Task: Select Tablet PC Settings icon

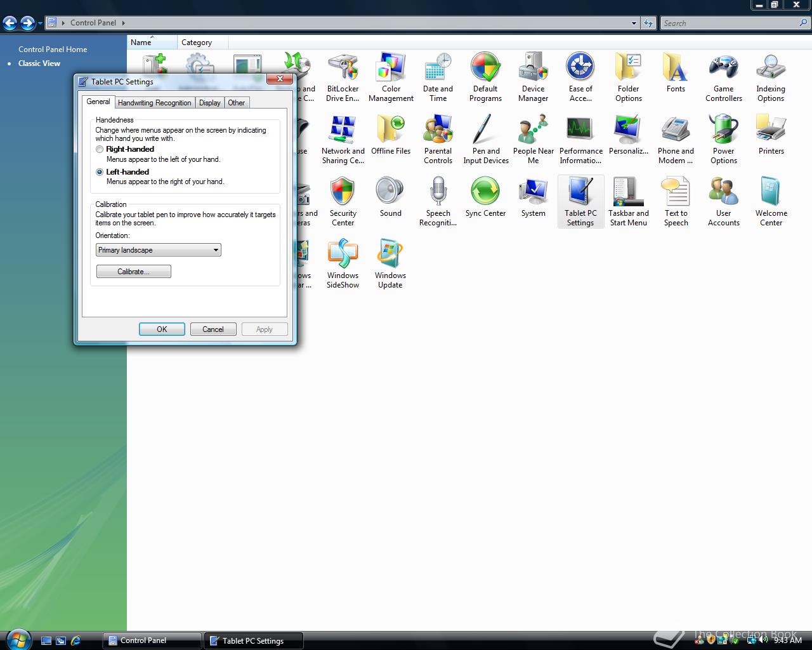Action: (x=580, y=202)
